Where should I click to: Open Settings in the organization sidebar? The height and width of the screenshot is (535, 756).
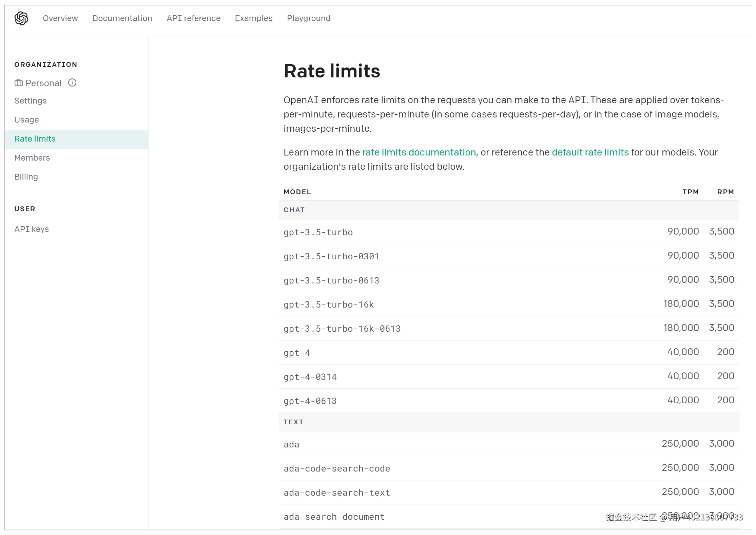[x=31, y=101]
